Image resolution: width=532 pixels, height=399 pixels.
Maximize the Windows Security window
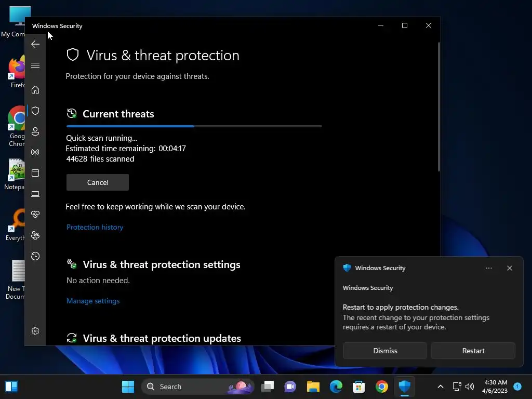tap(404, 25)
